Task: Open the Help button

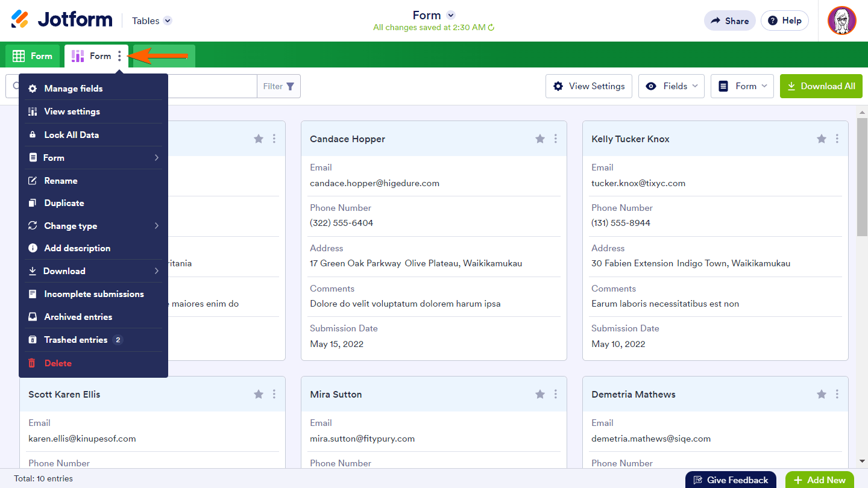Action: 784,20
